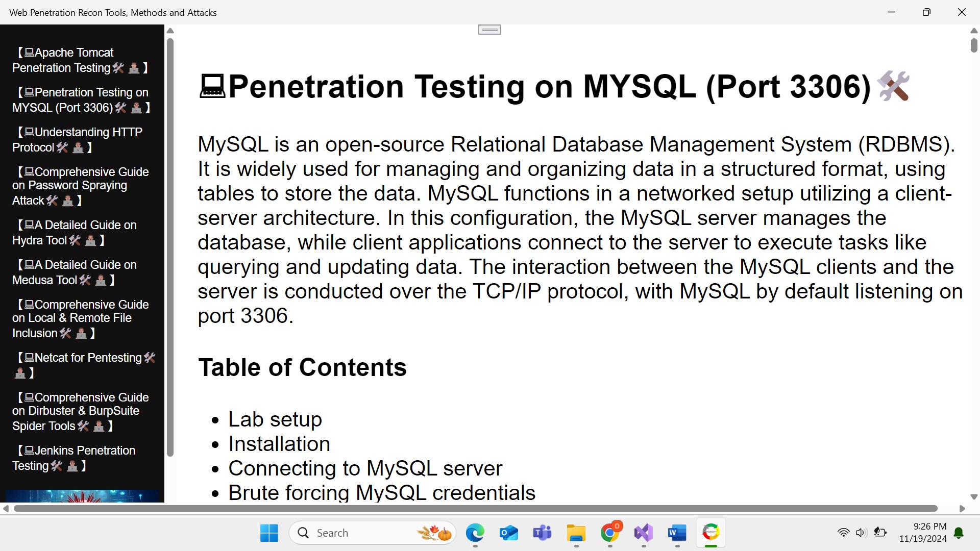Open Apache Tomcat Penetration Testing article
Image resolution: width=980 pixels, height=551 pixels.
(x=81, y=60)
